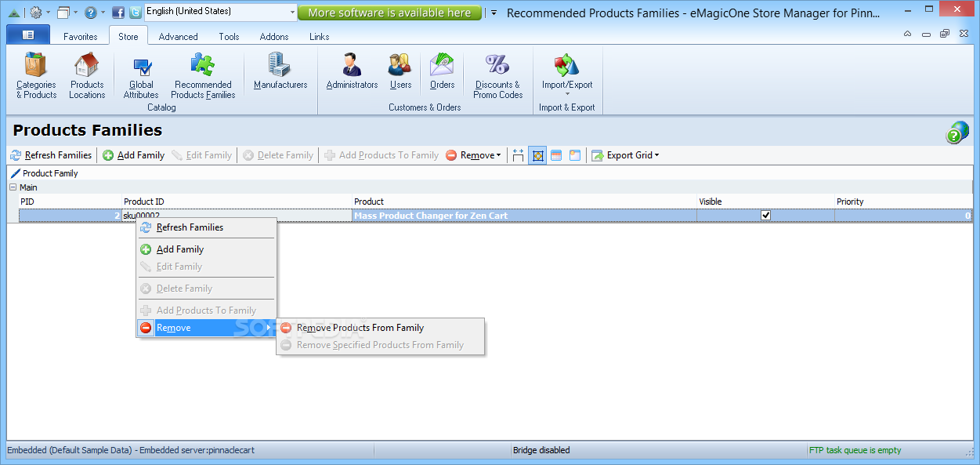The width and height of the screenshot is (980, 465).
Task: Click the PID column header
Action: pyautogui.click(x=71, y=202)
